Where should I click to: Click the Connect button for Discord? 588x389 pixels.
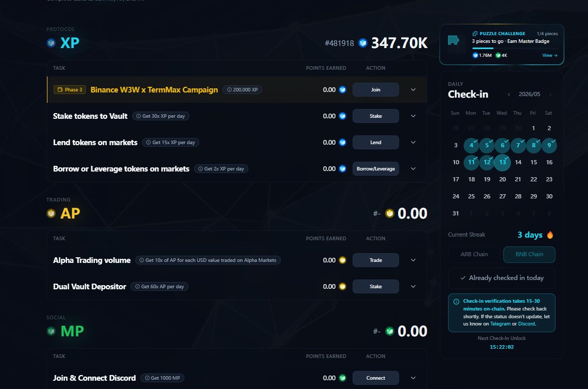pos(376,378)
